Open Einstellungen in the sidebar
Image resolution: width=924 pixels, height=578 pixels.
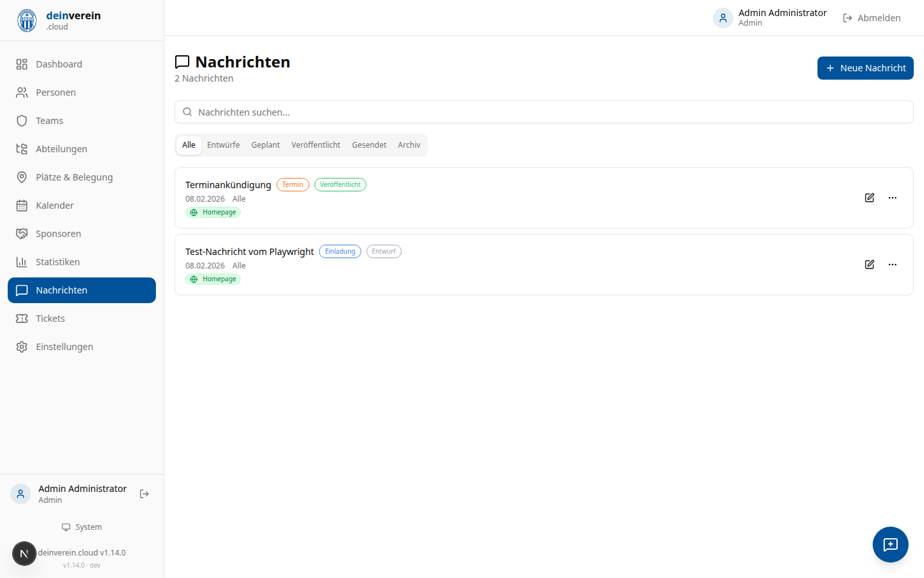tap(64, 347)
